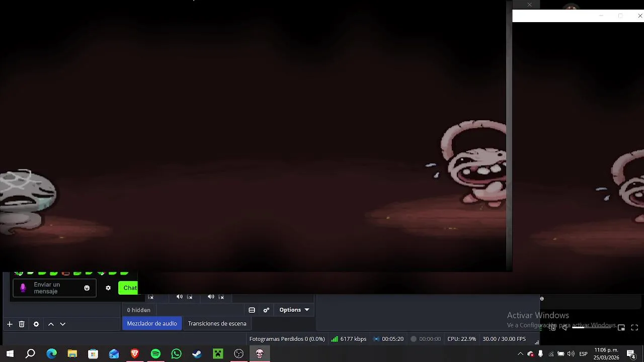Send message with the green Chat button
The height and width of the screenshot is (362, 644).
[x=128, y=288]
